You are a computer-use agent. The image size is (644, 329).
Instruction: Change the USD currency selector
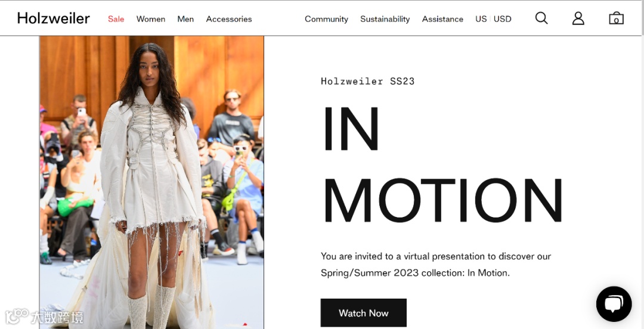(502, 19)
